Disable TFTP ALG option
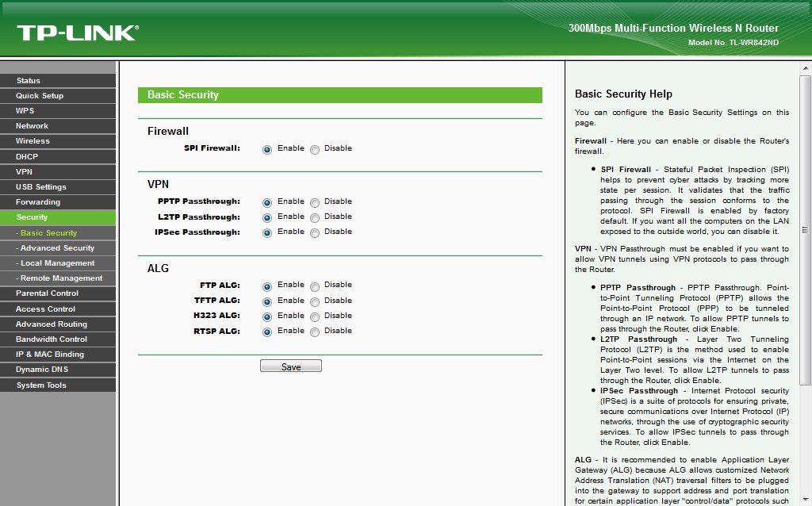The height and width of the screenshot is (506, 812). click(315, 301)
